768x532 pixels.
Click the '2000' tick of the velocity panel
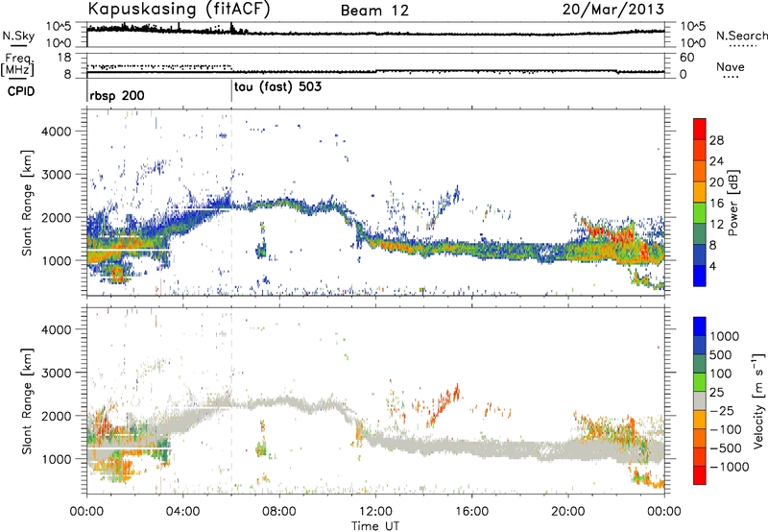[x=57, y=416]
